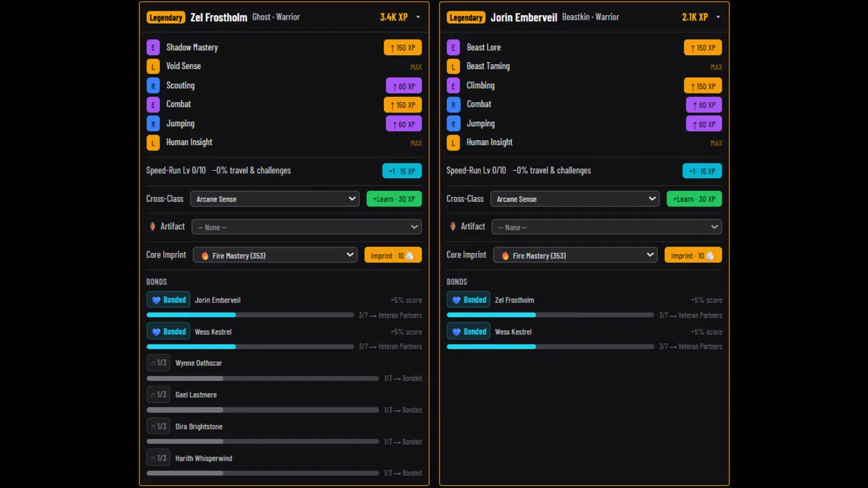This screenshot has height=488, width=868.
Task: Click Legendary icon beside Zel's Human Insight
Action: tap(153, 142)
